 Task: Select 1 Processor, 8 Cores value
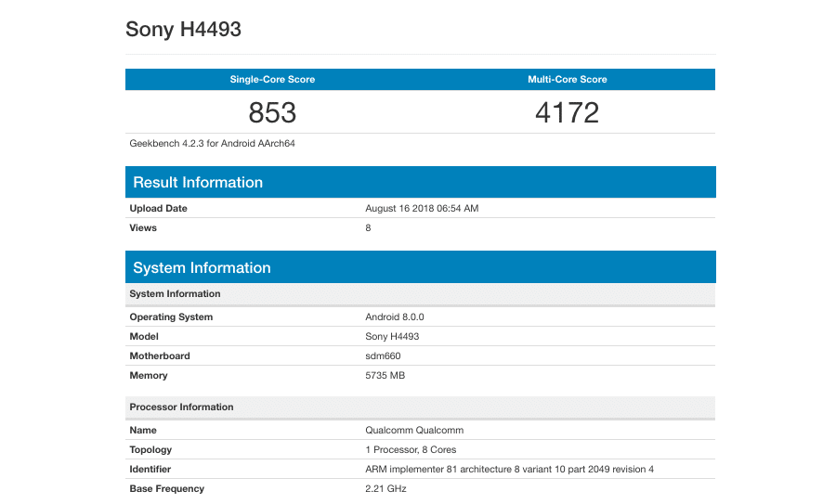coord(411,449)
